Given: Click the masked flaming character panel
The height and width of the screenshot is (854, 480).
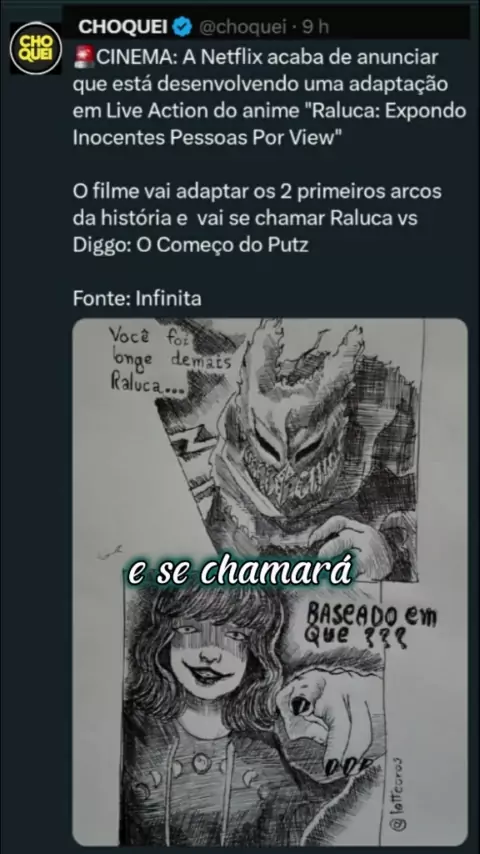Looking at the screenshot, I should pos(289,447).
